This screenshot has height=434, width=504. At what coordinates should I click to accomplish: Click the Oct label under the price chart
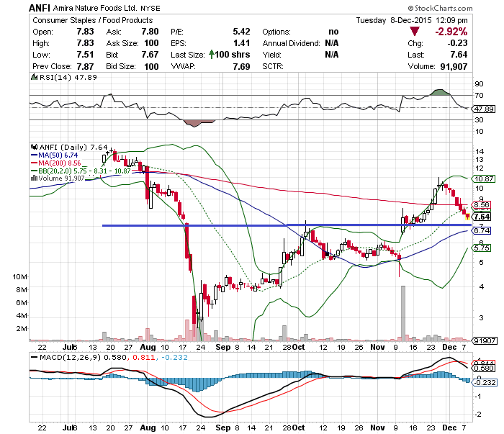point(299,347)
